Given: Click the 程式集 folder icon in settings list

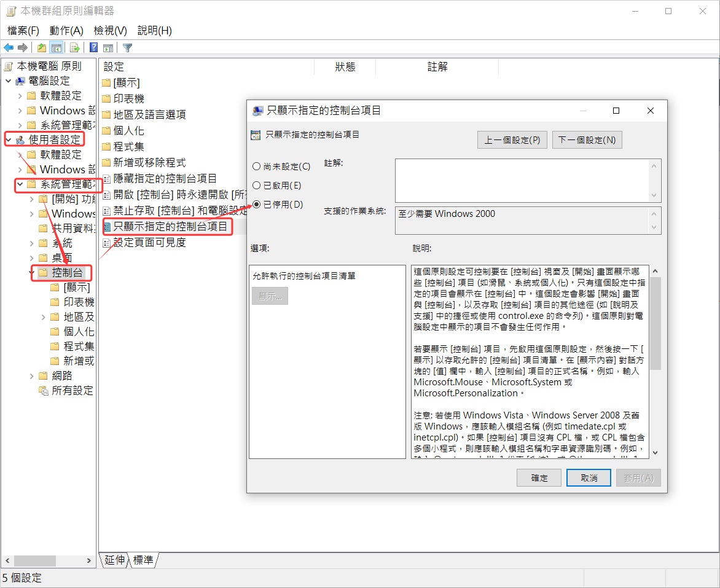Looking at the screenshot, I should [x=106, y=147].
